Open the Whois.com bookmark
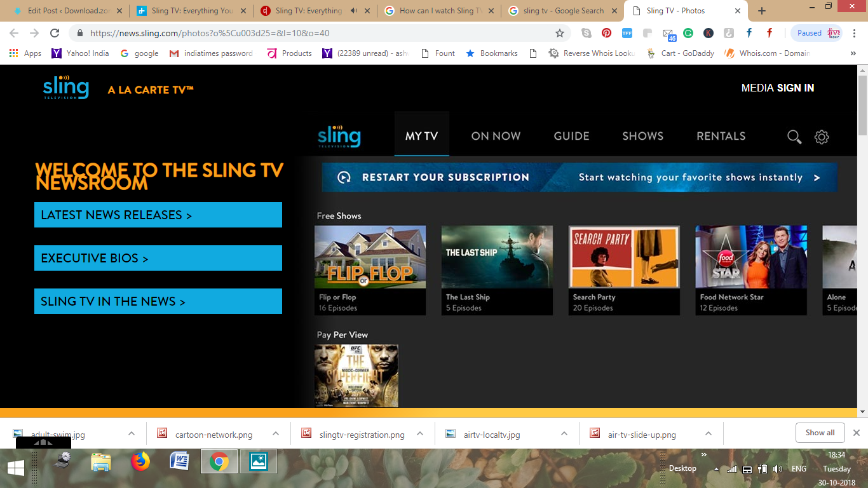Viewport: 868px width, 488px height. [768, 53]
